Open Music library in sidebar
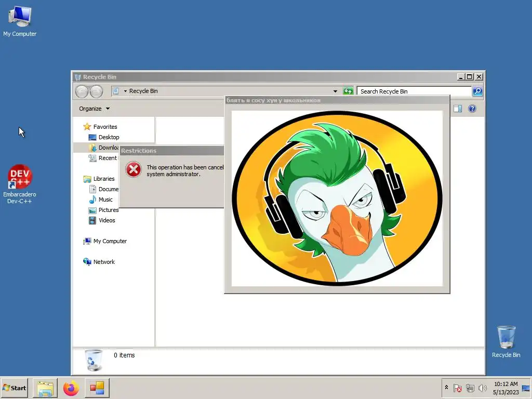Viewport: 532px width, 399px height. (x=101, y=199)
